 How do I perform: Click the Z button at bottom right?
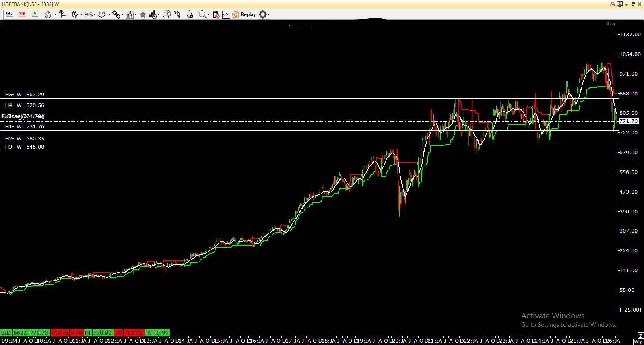pyautogui.click(x=640, y=336)
